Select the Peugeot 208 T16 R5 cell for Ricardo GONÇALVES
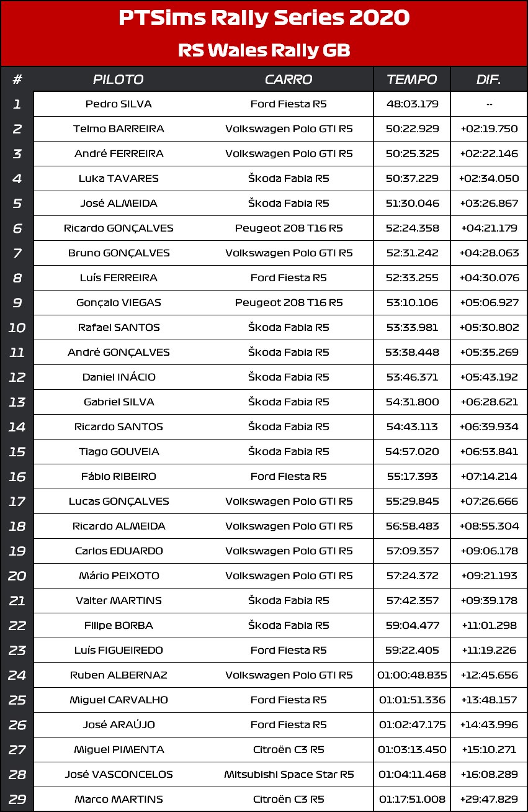 point(289,228)
